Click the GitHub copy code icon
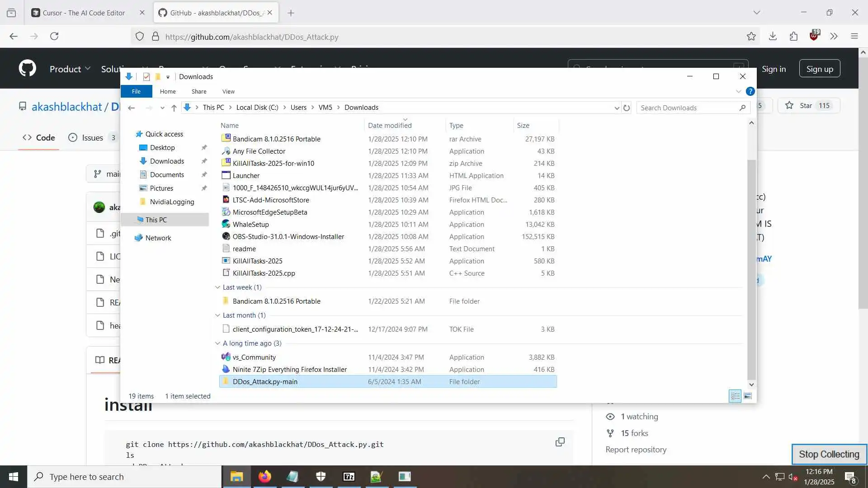 [x=560, y=442]
